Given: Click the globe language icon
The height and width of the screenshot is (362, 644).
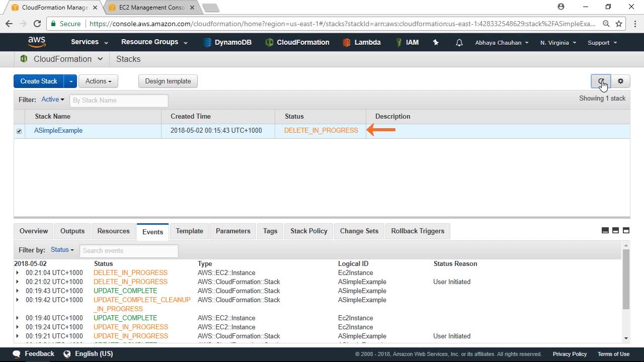Looking at the screenshot, I should pyautogui.click(x=67, y=354).
